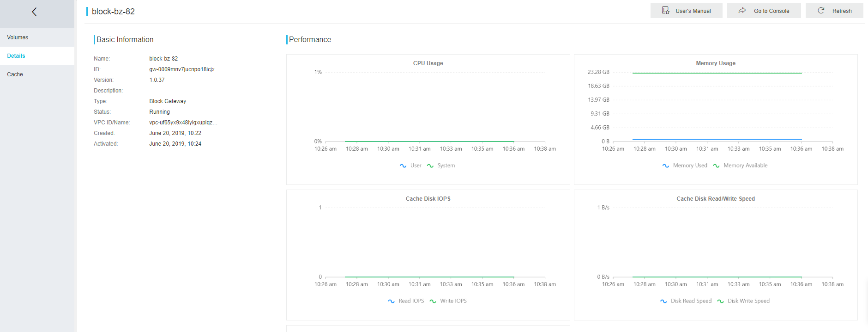Click the Go to Console button

coord(764,11)
